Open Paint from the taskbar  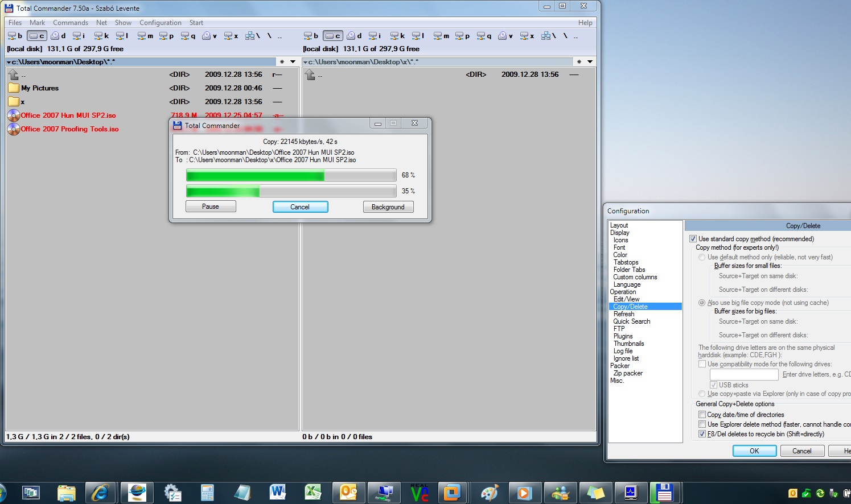[490, 493]
